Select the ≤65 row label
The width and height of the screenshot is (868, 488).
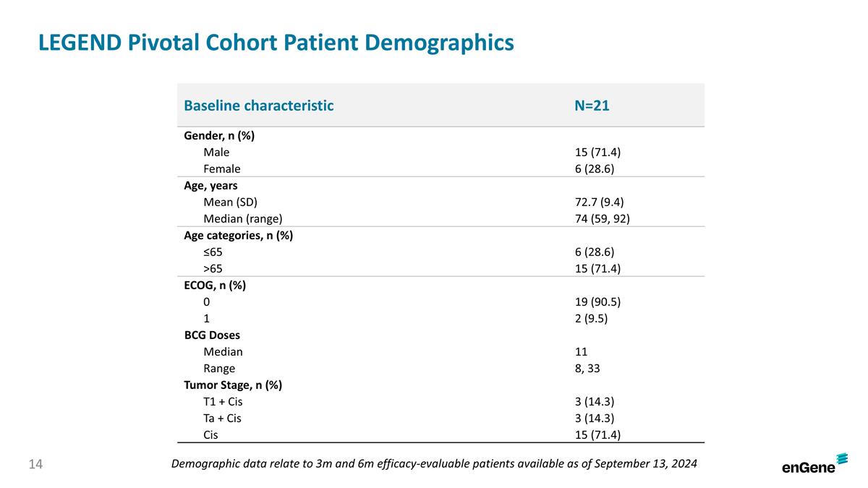(x=213, y=252)
